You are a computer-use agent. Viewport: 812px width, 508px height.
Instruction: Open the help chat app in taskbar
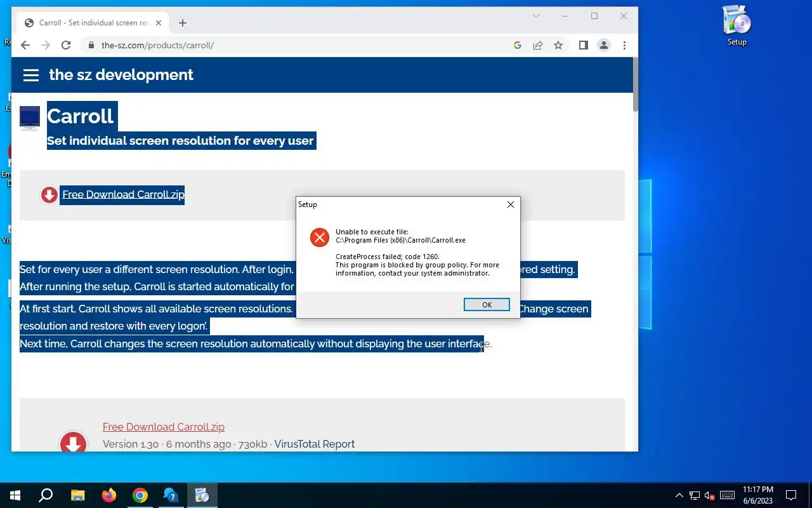click(x=171, y=495)
